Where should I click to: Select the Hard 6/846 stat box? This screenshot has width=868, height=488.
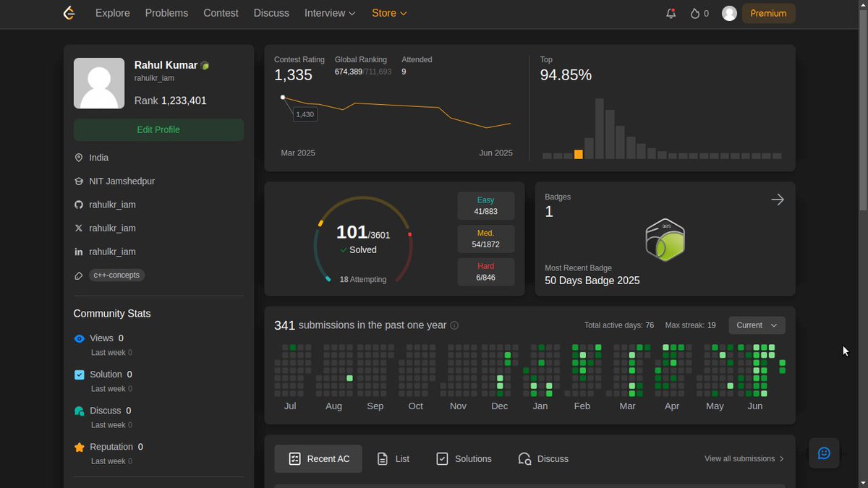coord(485,272)
